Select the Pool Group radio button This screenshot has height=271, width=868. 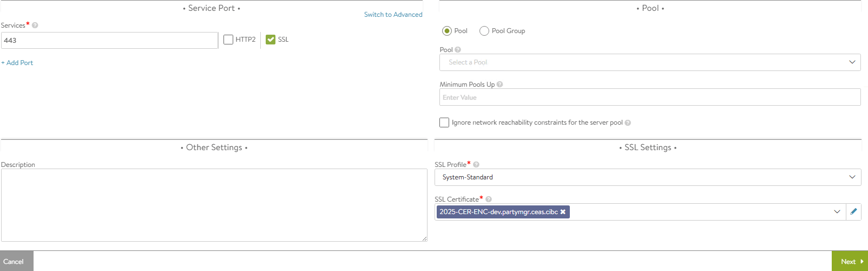(x=484, y=31)
